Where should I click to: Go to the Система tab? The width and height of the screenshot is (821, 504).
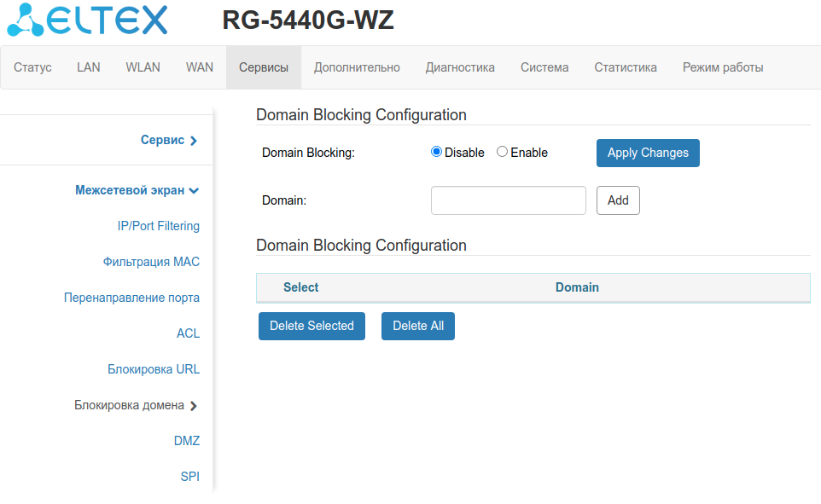pyautogui.click(x=544, y=67)
